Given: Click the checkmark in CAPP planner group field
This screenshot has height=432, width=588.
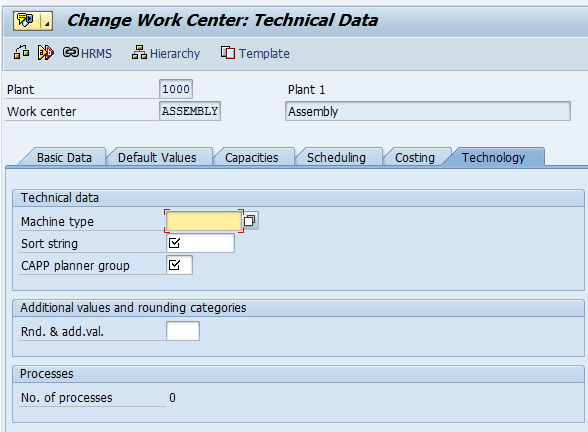Looking at the screenshot, I should pyautogui.click(x=174, y=265).
